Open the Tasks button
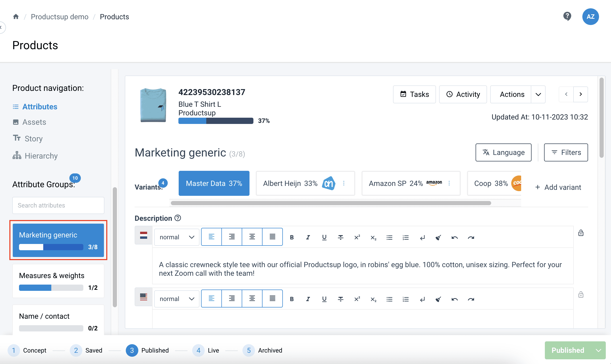 (414, 94)
